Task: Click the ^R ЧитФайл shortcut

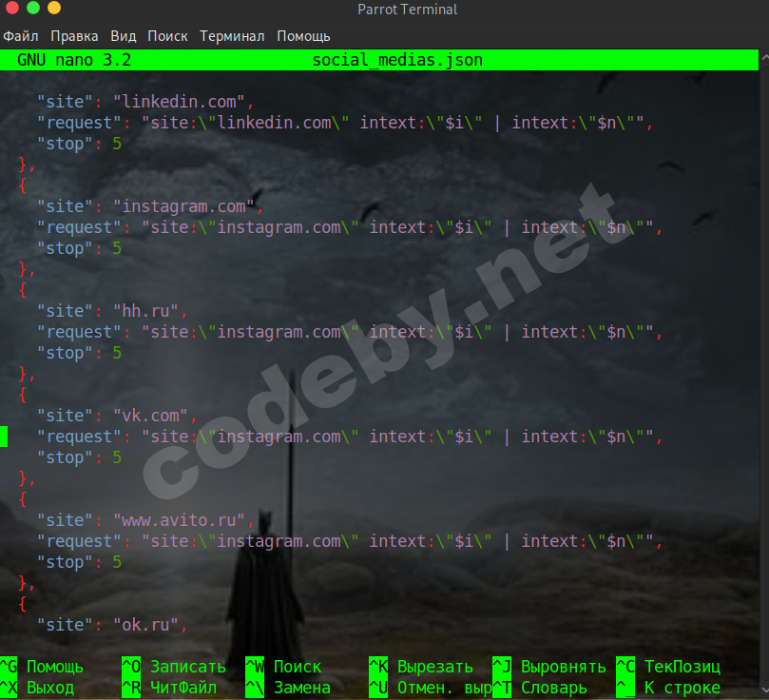Action: click(169, 688)
